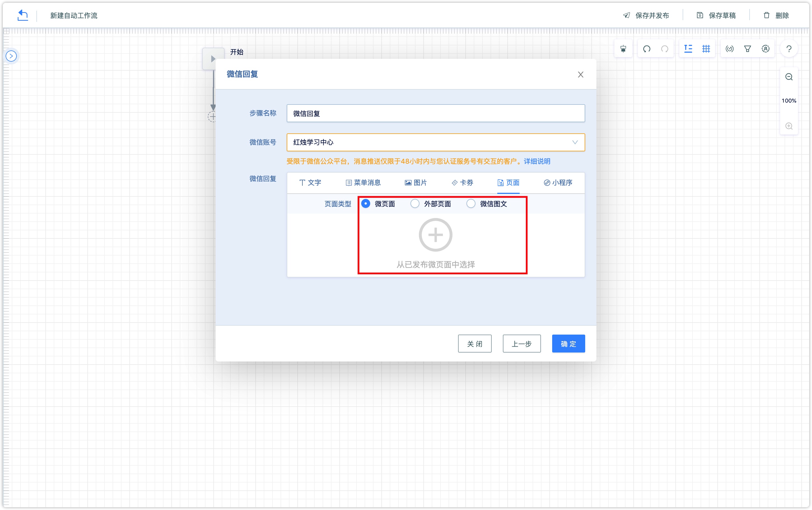The height and width of the screenshot is (510, 812).
Task: Select the 微信图文 radio button
Action: tap(471, 204)
